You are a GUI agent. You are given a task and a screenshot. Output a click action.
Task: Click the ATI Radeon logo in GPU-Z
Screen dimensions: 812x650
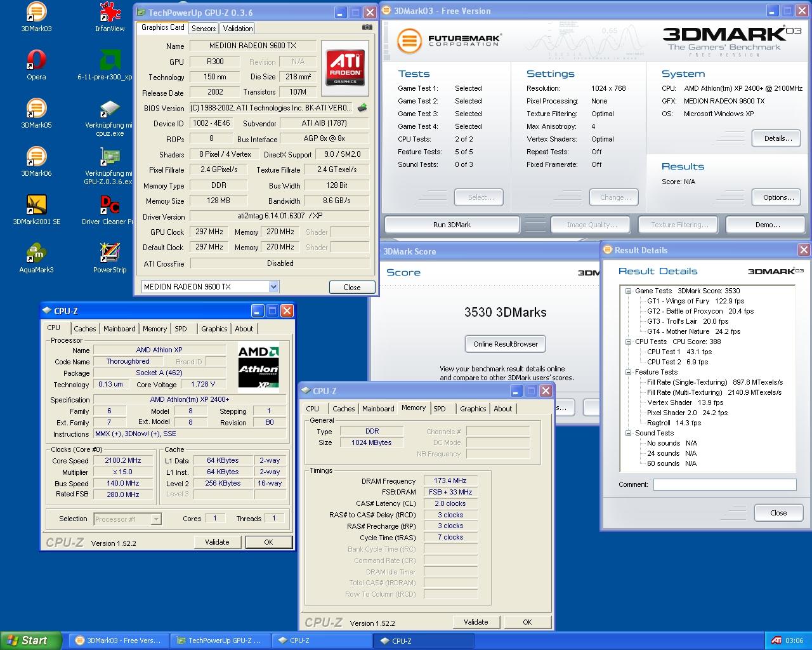pyautogui.click(x=345, y=68)
